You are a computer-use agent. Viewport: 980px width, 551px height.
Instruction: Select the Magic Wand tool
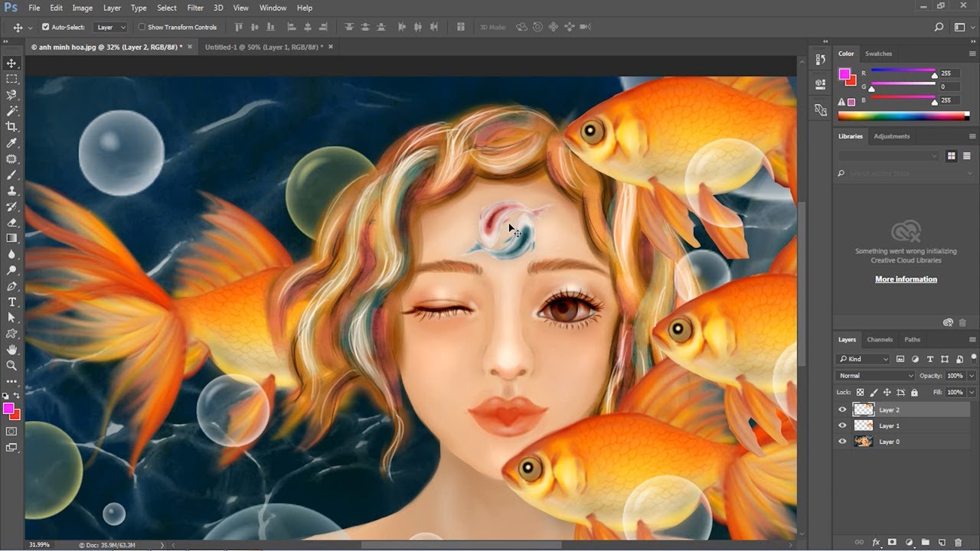[x=11, y=111]
